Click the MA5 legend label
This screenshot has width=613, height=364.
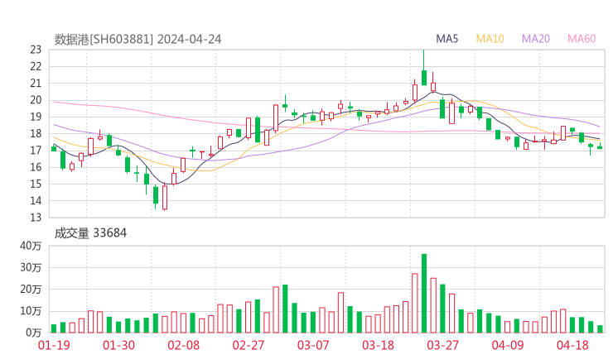point(446,39)
